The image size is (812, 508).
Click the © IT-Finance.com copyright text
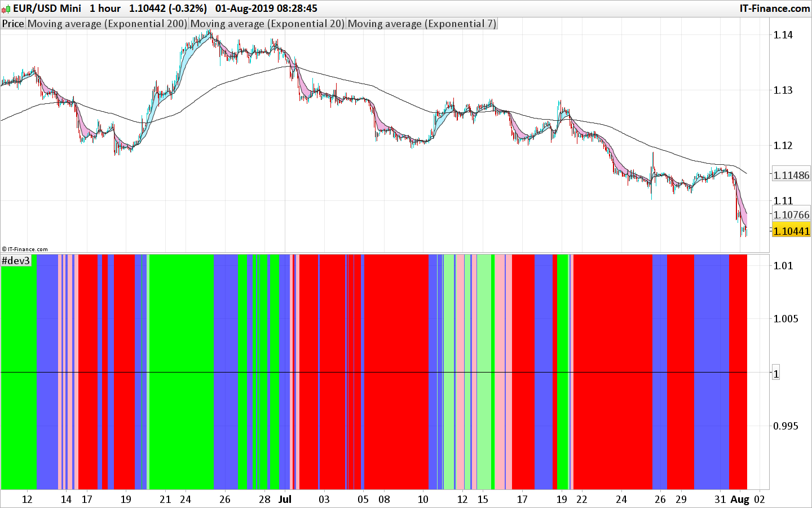point(25,249)
